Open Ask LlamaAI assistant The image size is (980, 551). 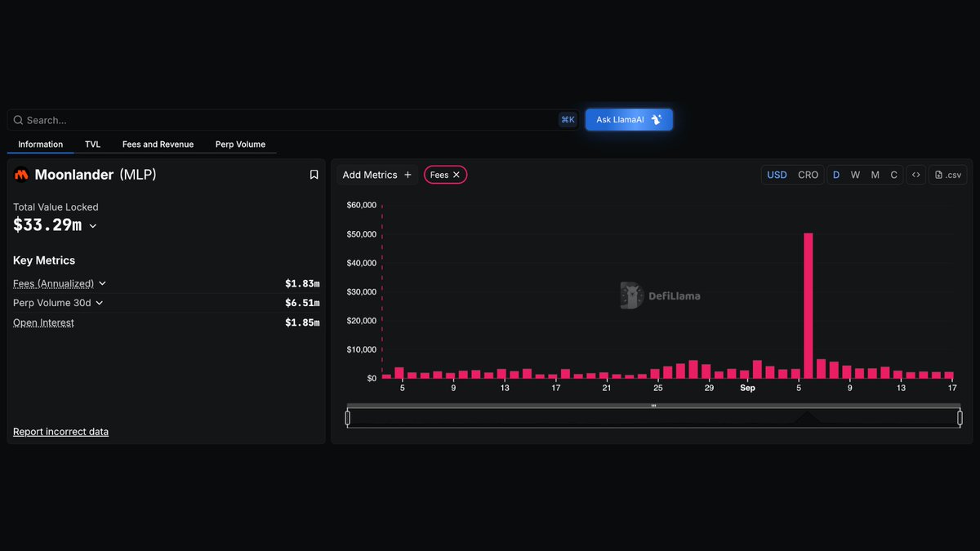tap(629, 120)
